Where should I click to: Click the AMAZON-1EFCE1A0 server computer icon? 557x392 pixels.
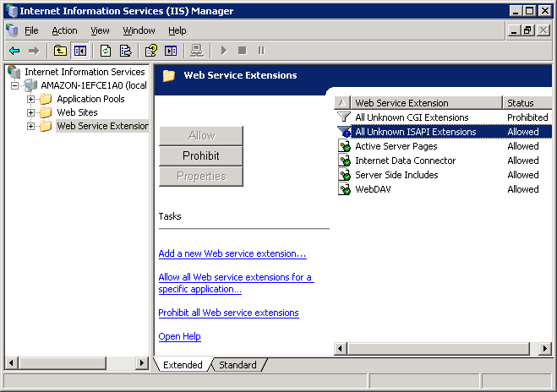[30, 85]
